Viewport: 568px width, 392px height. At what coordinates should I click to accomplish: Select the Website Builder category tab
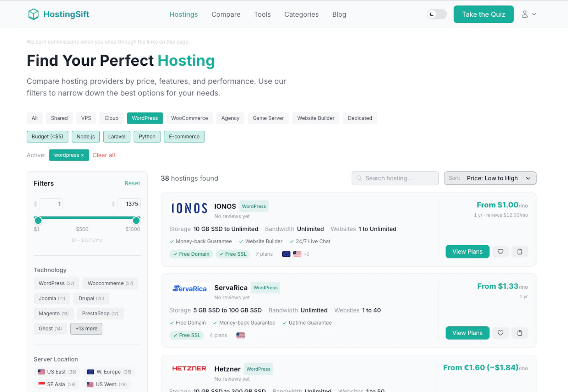tap(316, 118)
